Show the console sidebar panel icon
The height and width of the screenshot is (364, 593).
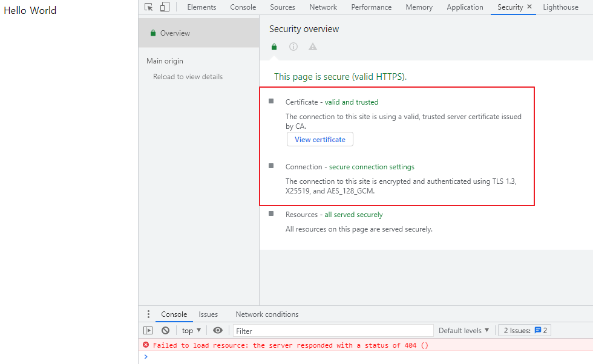(148, 331)
